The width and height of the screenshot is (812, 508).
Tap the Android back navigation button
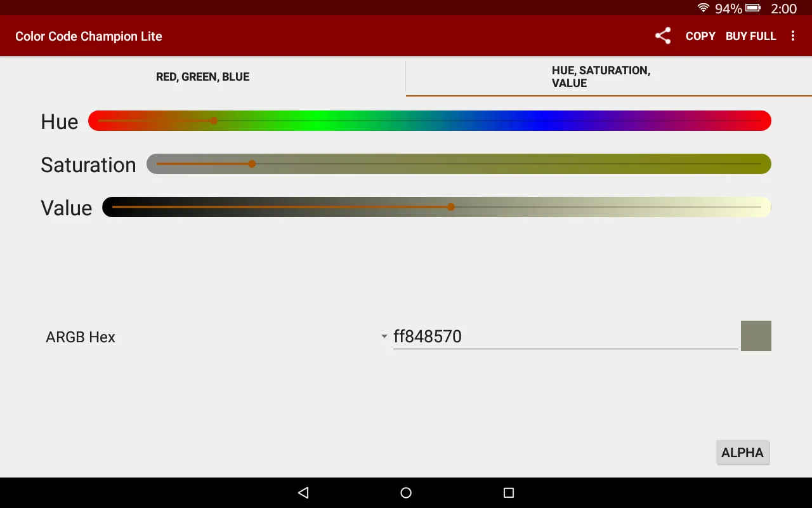coord(303,493)
